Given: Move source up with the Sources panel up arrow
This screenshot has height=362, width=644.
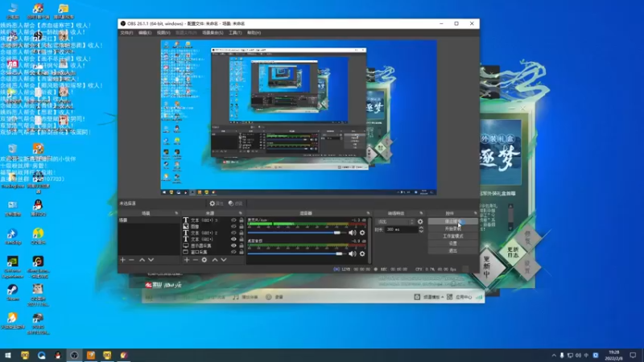Looking at the screenshot, I should click(x=215, y=260).
